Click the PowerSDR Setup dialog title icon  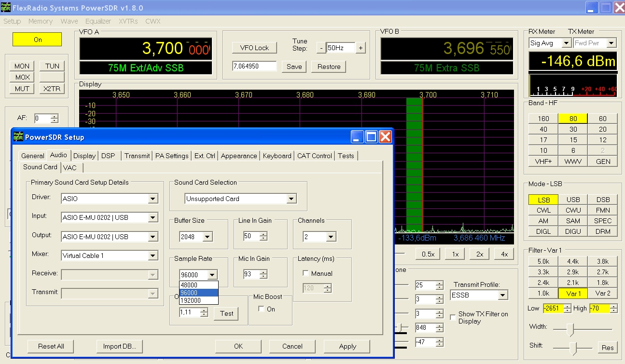tap(18, 137)
